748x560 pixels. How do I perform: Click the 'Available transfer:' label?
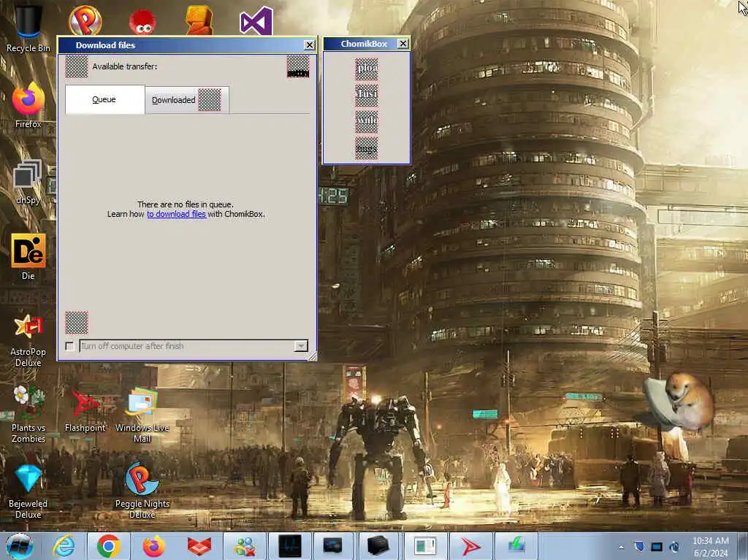[x=124, y=66]
